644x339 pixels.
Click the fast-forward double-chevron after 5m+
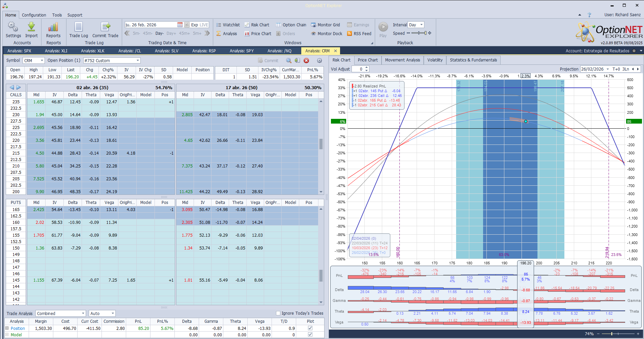(207, 33)
